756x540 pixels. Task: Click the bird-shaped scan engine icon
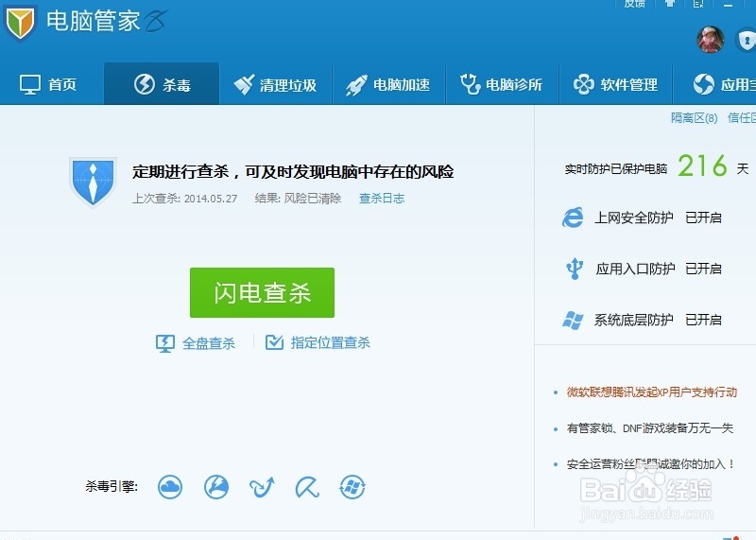pos(262,487)
